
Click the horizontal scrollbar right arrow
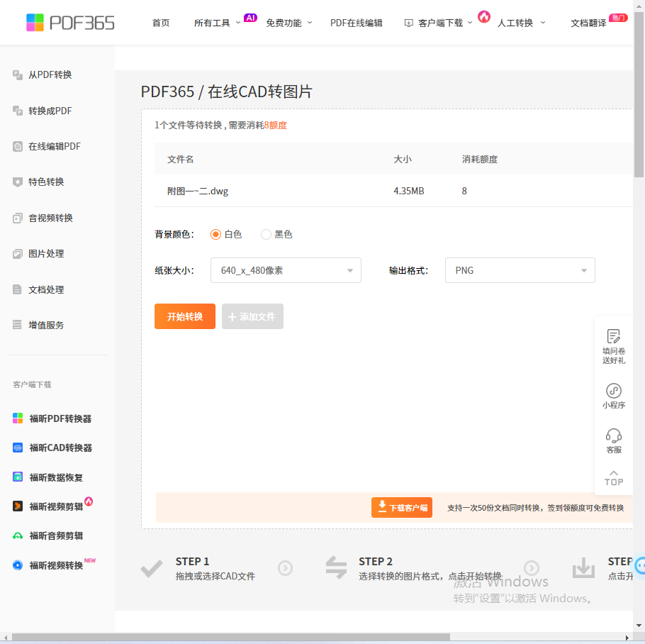click(627, 638)
